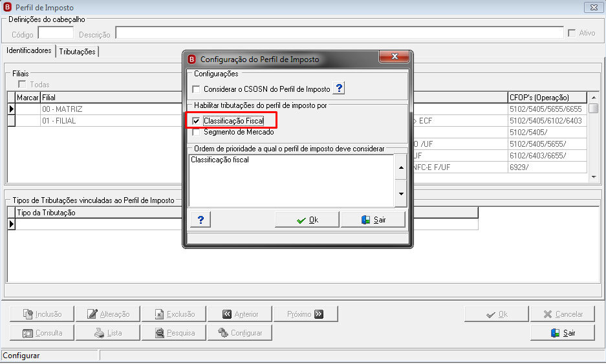
Task: Click the Alteração pencil button
Action: (108, 314)
